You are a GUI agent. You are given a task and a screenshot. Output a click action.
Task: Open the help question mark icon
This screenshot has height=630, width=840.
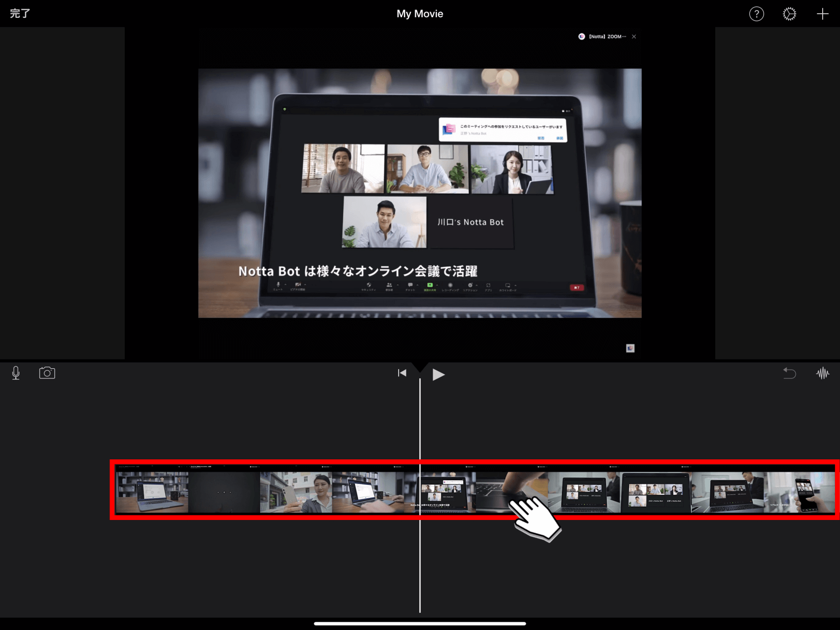[757, 14]
